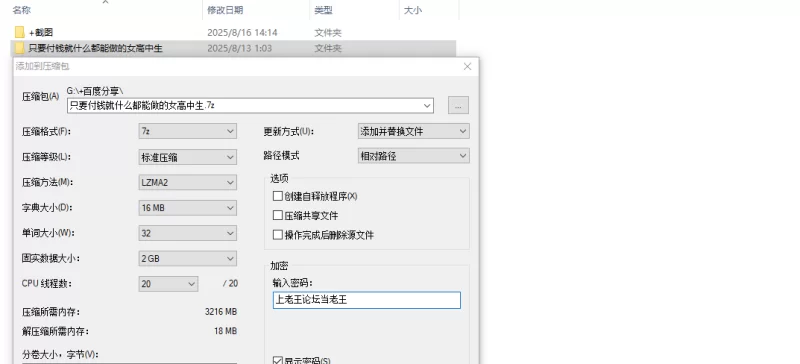This screenshot has width=800, height=364.
Task: Click the +截图 folder icon
Action: click(x=19, y=33)
